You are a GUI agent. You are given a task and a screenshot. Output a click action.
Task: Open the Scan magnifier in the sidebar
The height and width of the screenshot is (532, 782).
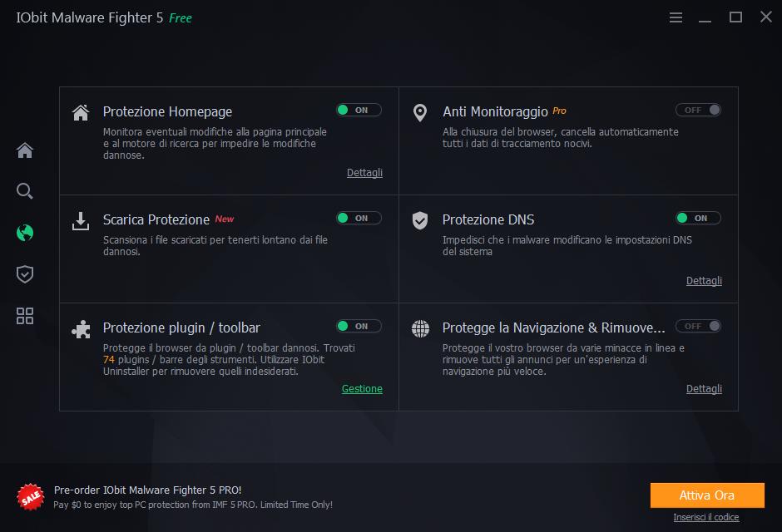pyautogui.click(x=25, y=192)
